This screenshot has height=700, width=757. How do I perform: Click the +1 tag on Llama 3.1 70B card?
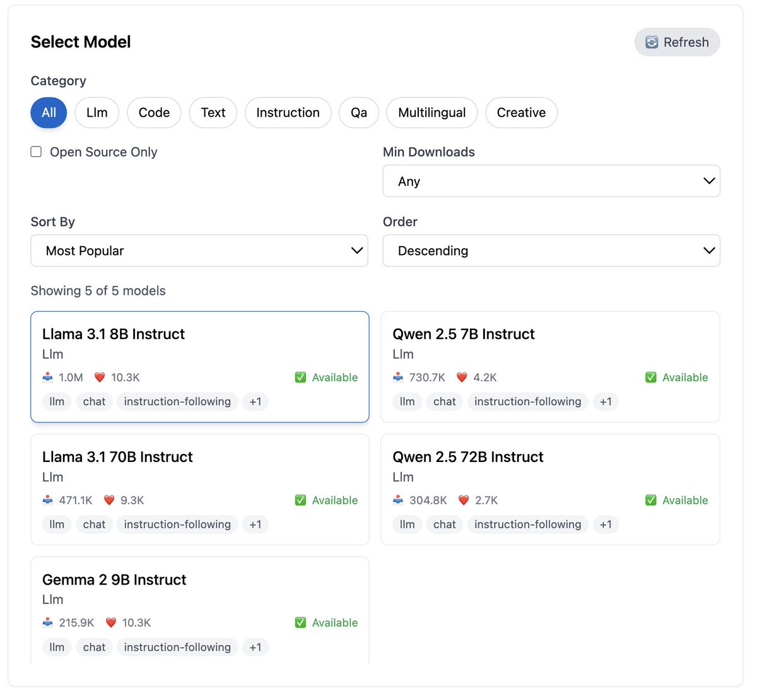coord(255,525)
